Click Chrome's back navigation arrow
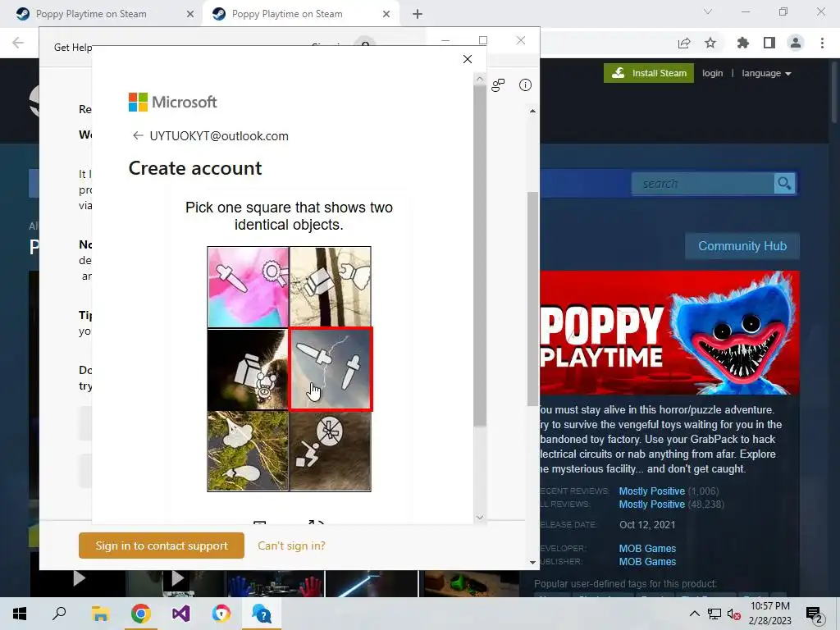840x630 pixels. point(18,43)
